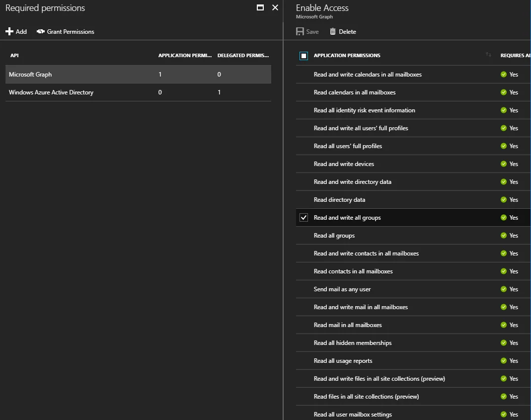Click Read directory data permission
Viewport: 531px width, 420px height.
tap(339, 200)
